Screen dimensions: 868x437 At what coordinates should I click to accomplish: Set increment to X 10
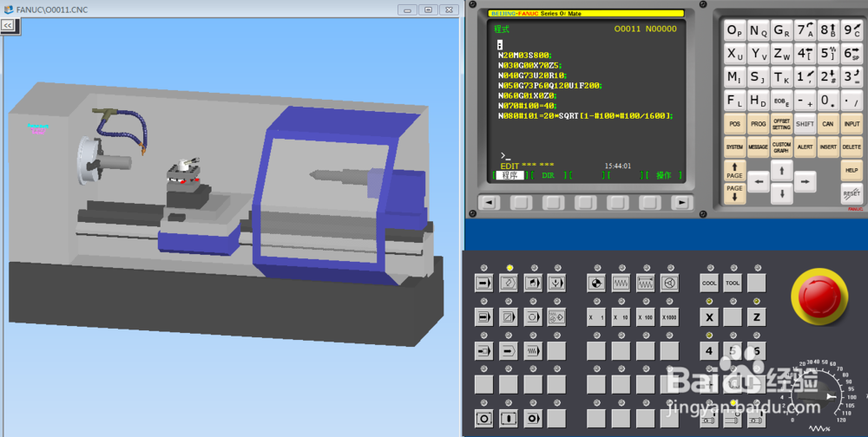(621, 317)
